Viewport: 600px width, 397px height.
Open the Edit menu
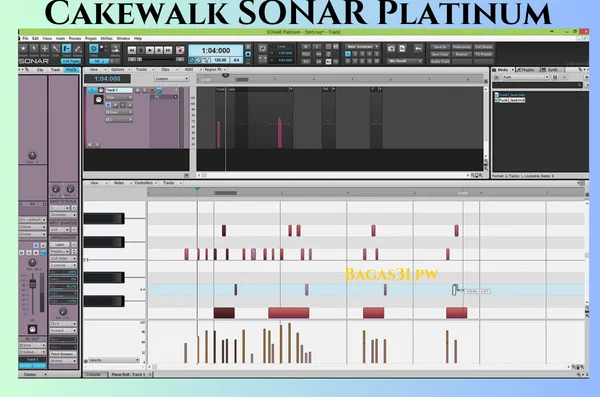click(35, 39)
